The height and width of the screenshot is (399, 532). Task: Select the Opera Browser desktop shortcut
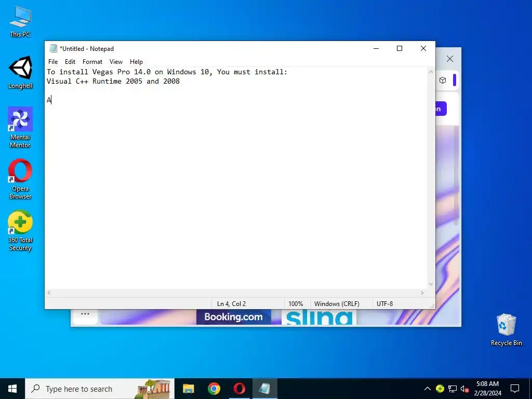20,179
